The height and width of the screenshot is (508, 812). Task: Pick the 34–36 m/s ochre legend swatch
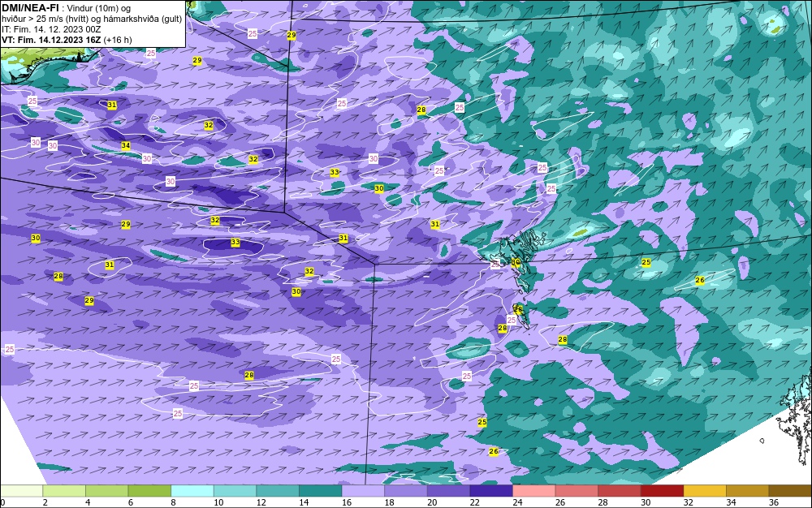[x=748, y=491]
